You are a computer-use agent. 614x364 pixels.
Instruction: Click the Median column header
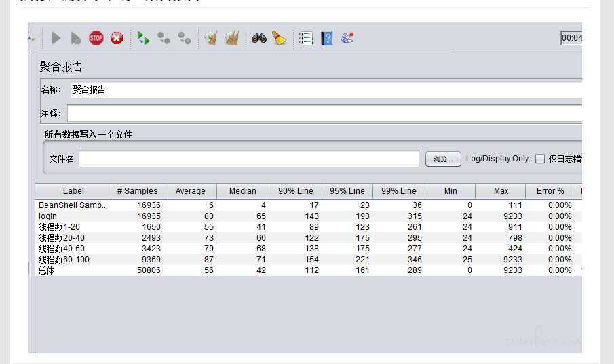[x=243, y=191]
